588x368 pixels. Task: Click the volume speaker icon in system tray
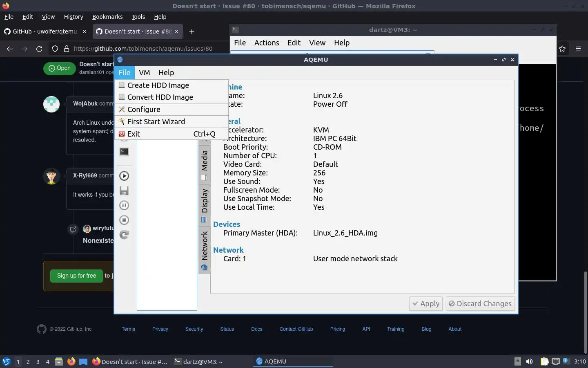click(529, 361)
